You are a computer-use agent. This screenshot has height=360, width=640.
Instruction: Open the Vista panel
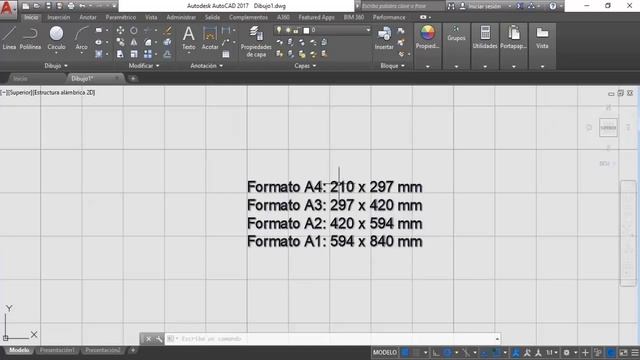coord(542,38)
